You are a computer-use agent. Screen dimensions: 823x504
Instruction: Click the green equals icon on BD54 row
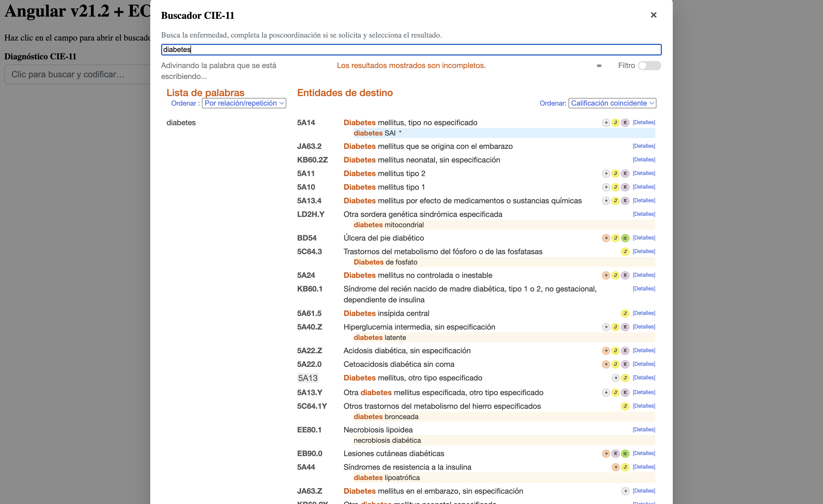[x=625, y=238]
